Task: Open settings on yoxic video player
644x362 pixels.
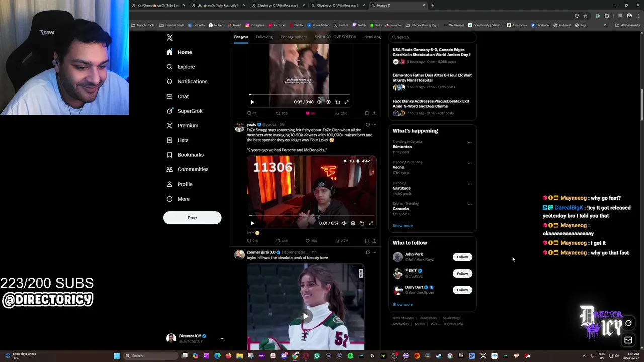Action: pos(353,223)
